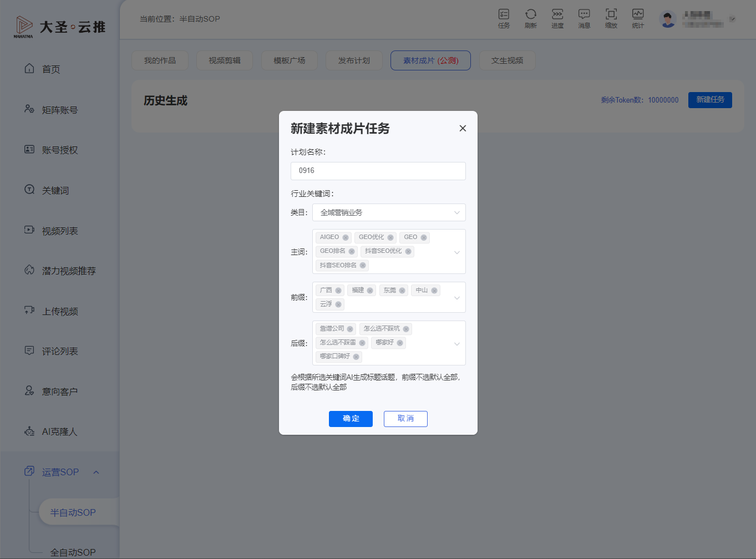The height and width of the screenshot is (559, 756).
Task: Remove the 怎么选不踩坑 suffix tag
Action: click(406, 329)
